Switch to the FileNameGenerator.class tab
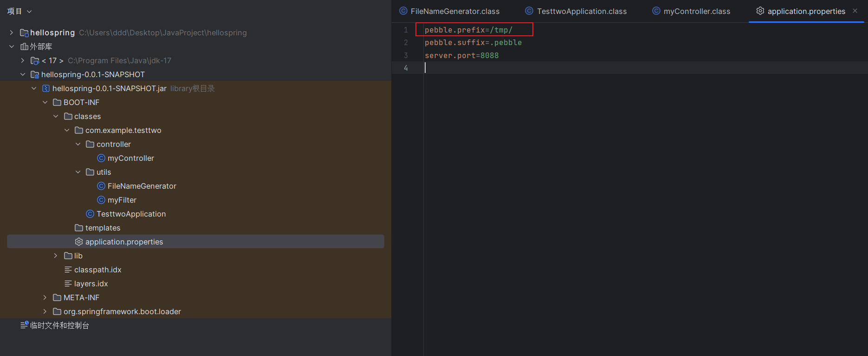The width and height of the screenshot is (868, 356). 449,11
